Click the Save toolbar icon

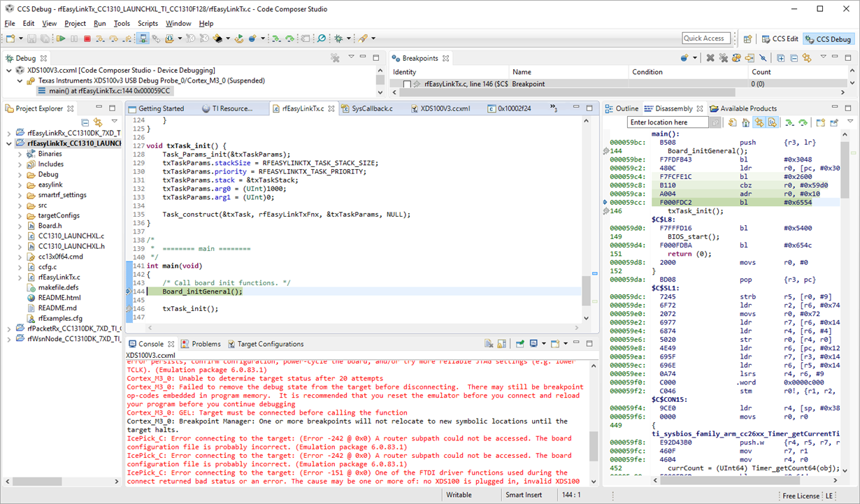click(x=31, y=38)
